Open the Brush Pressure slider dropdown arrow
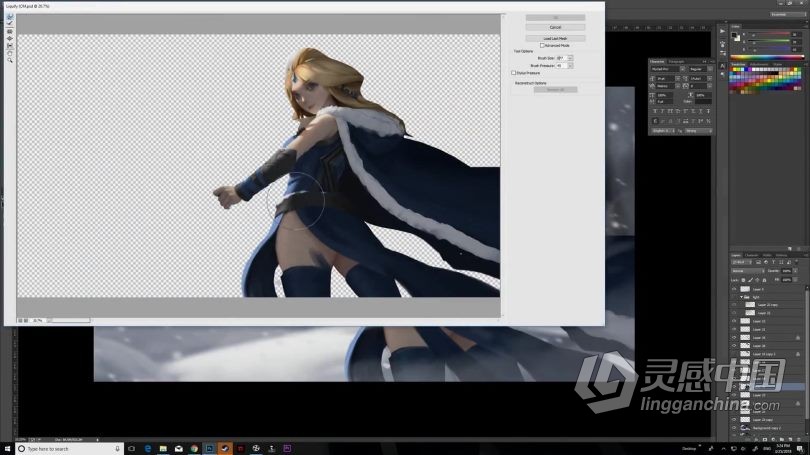Screen dimensions: 810x455 (x=570, y=66)
